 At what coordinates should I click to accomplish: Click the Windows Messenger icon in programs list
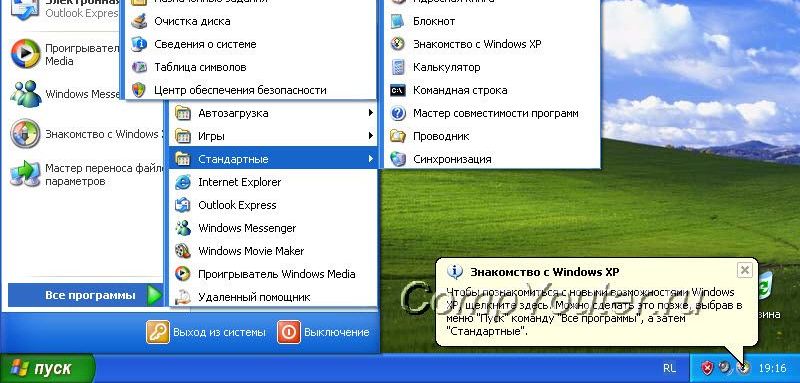point(183,228)
